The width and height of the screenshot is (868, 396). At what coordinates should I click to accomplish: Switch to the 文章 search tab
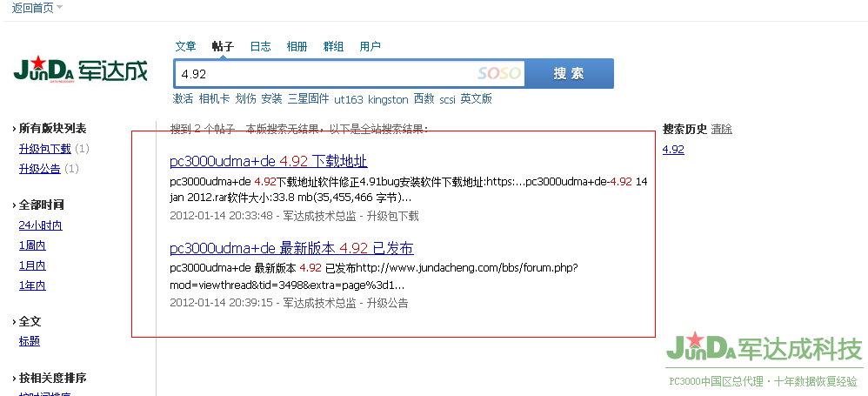185,46
